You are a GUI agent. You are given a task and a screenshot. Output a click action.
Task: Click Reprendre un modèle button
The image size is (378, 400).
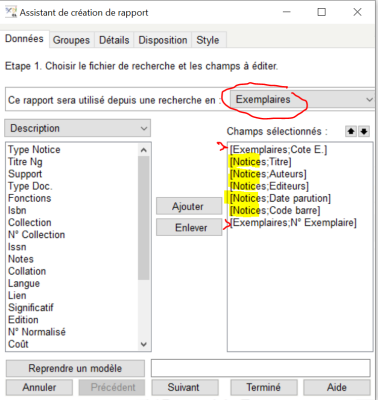click(75, 368)
